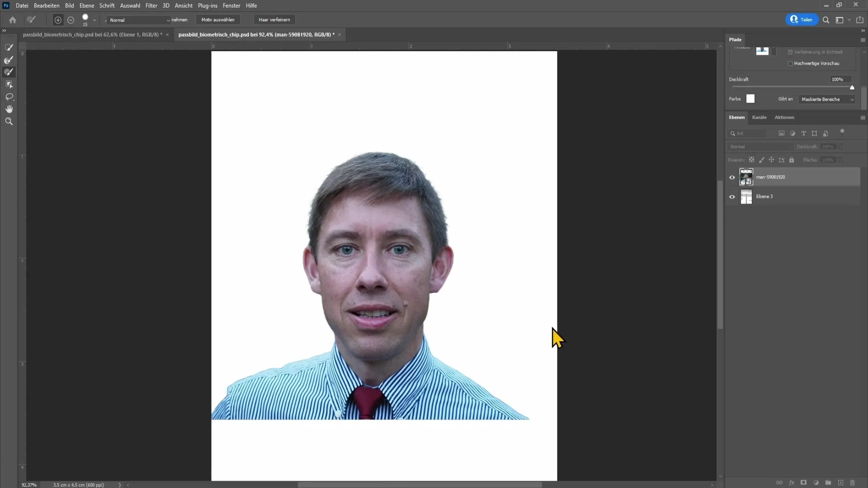This screenshot has height=488, width=868.
Task: Click add layer mask icon
Action: click(803, 483)
